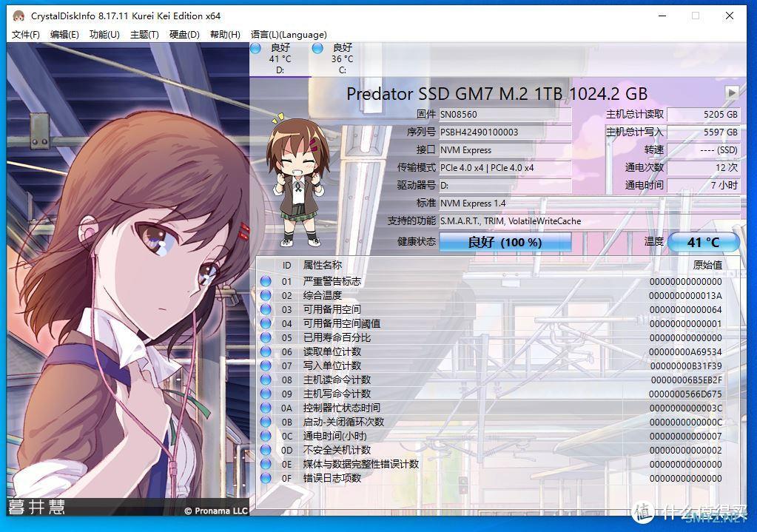Click the 支持的功能 field S.M.A.R.T., TRIM
Screen dimensions: 757x532
pyautogui.click(x=589, y=221)
